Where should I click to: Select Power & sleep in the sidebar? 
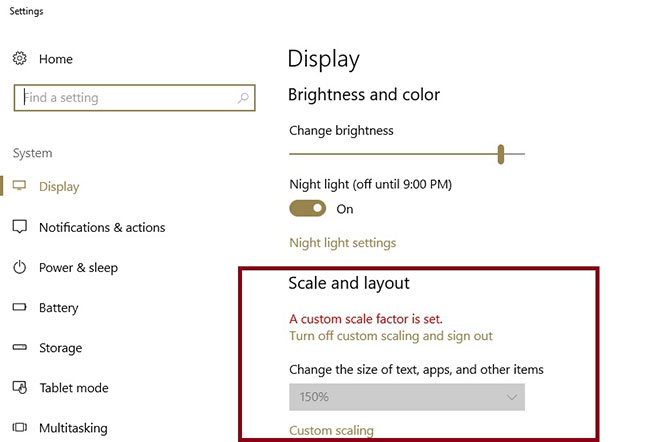(78, 268)
